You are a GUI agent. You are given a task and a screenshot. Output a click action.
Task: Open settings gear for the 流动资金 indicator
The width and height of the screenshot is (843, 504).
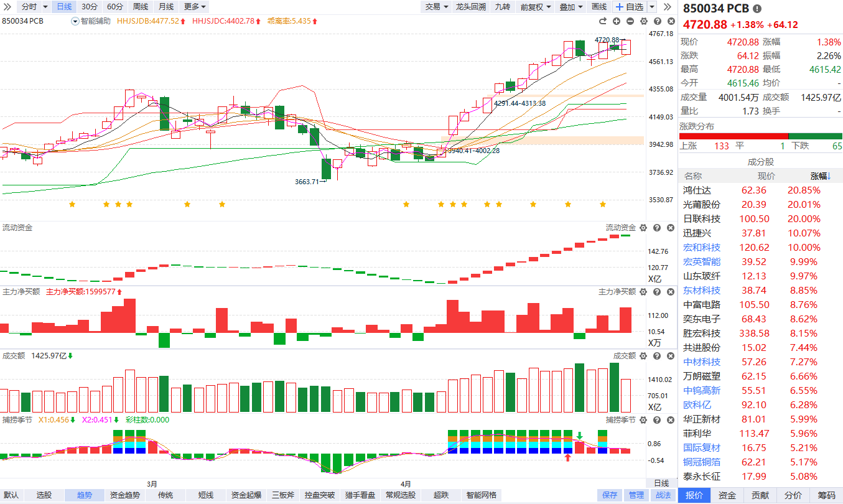click(x=643, y=228)
